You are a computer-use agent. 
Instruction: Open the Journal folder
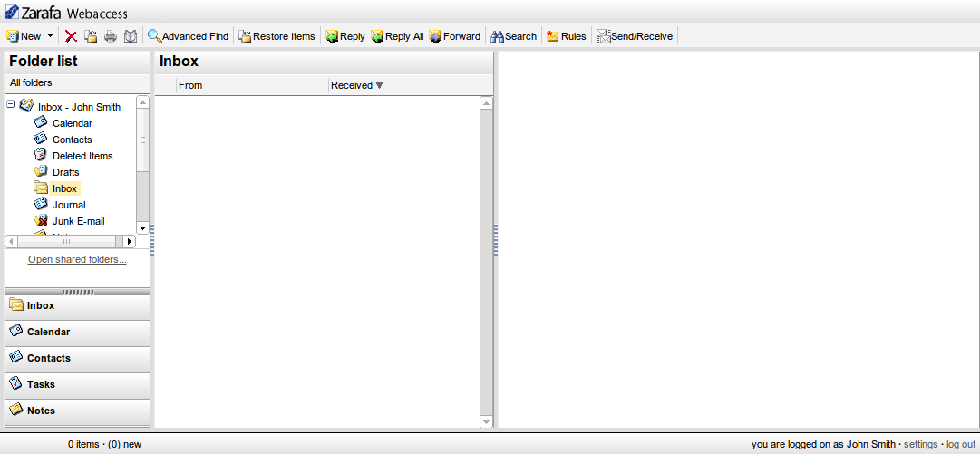[69, 204]
